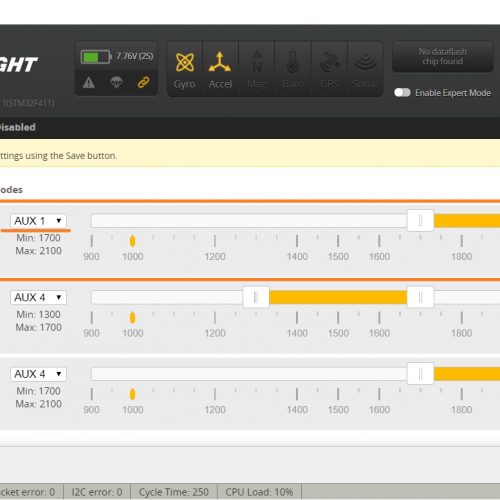The height and width of the screenshot is (500, 500).
Task: Open the last AUX 4 channel dropdown
Action: click(x=38, y=374)
